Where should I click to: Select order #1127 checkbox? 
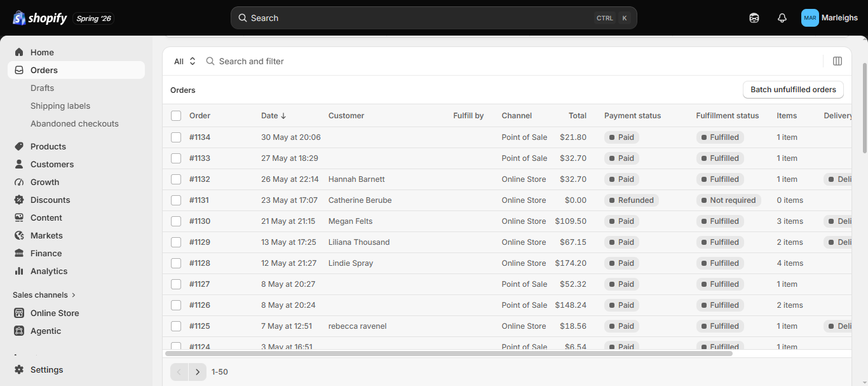coord(176,284)
